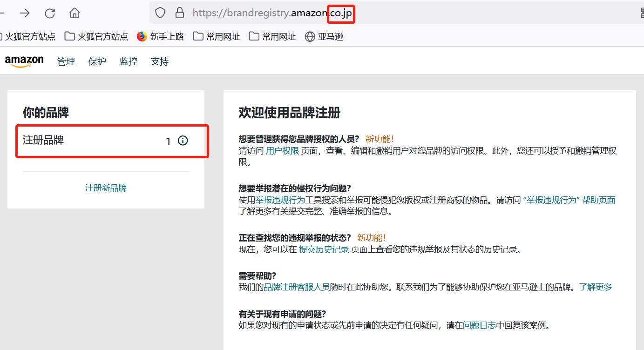
Task: Open second 火狐官方站点 bookmark folder
Action: pyautogui.click(x=96, y=36)
